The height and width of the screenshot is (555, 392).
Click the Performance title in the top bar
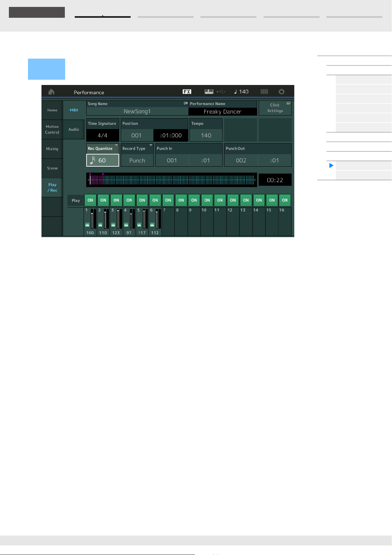[89, 92]
